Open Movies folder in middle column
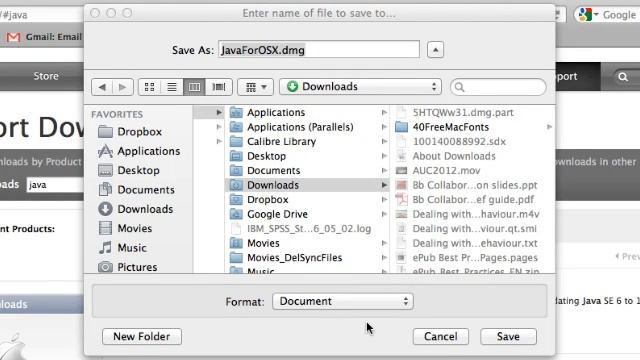This screenshot has width=640, height=360. click(x=307, y=243)
